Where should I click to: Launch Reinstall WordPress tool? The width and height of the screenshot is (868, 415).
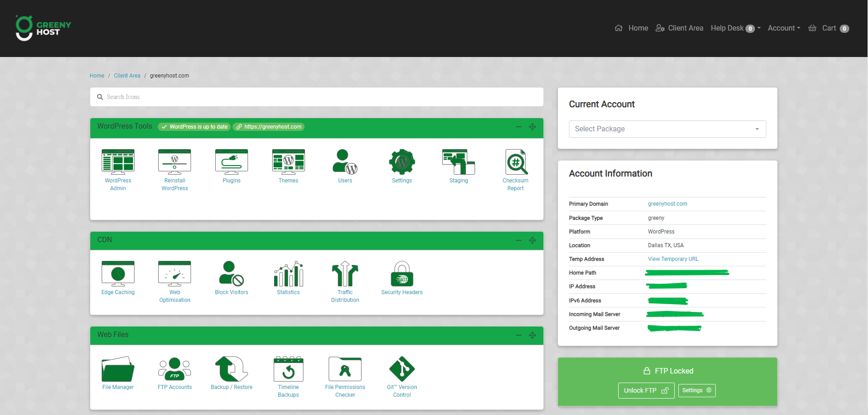pos(175,170)
